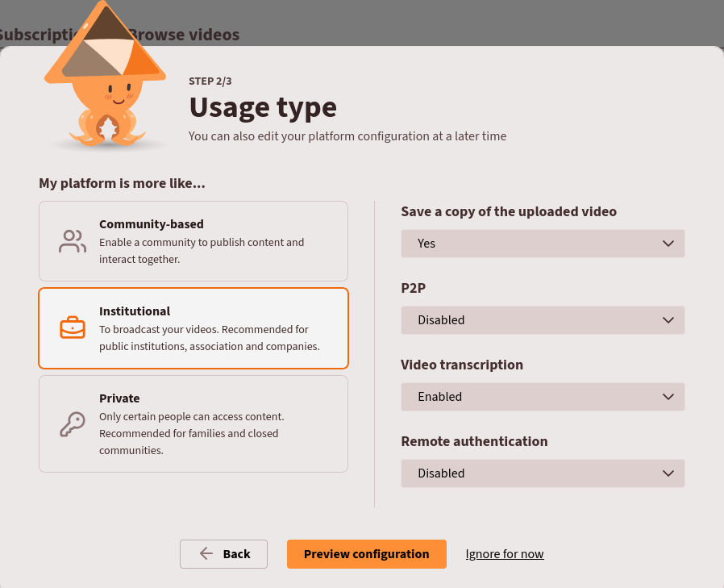The image size is (724, 588).
Task: Open the Remote authentication dropdown
Action: click(543, 473)
